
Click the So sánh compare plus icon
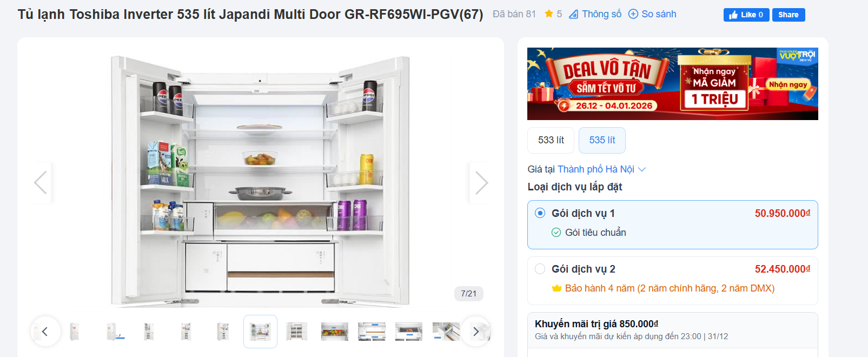(x=633, y=14)
